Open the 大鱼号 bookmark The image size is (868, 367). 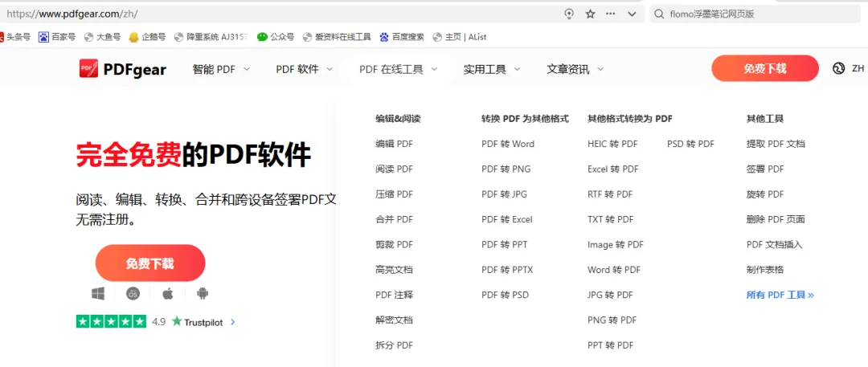pyautogui.click(x=102, y=37)
